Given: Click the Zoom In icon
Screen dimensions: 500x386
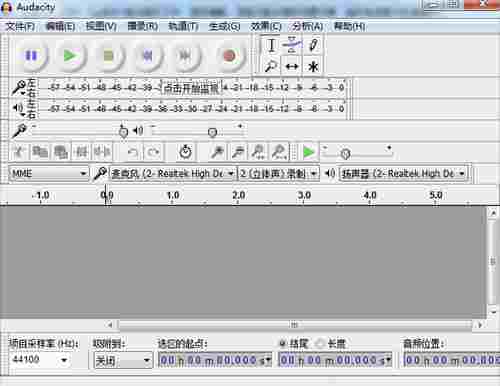Looking at the screenshot, I should [218, 152].
